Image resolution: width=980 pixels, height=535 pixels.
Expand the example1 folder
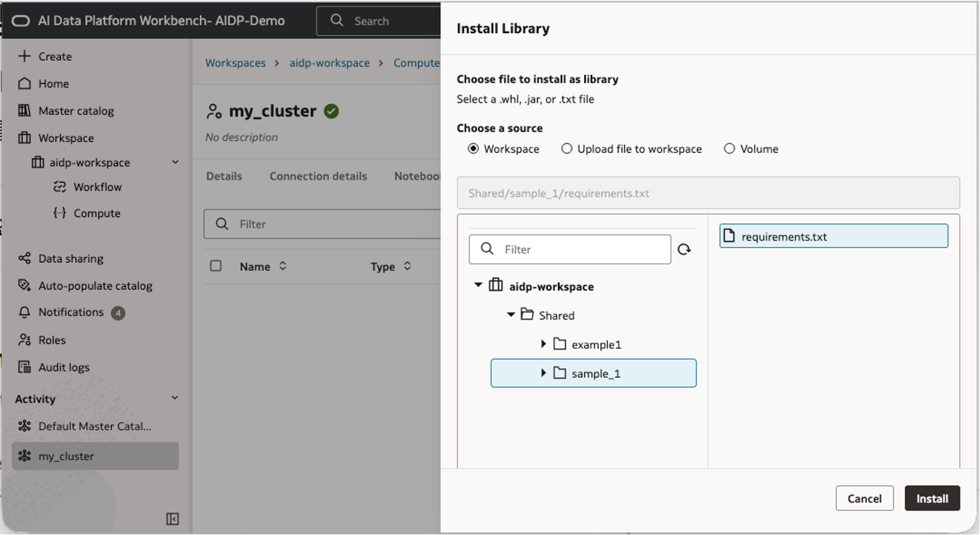point(543,344)
